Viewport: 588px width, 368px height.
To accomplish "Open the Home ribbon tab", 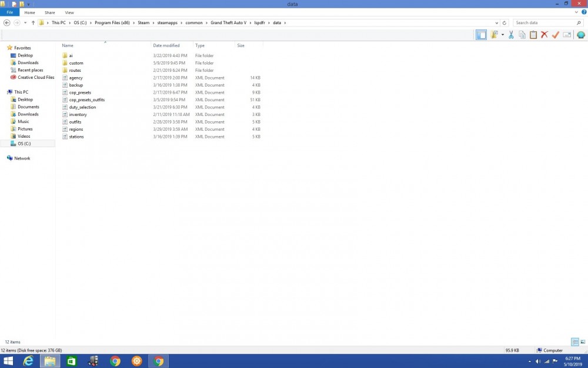I will [x=29, y=12].
